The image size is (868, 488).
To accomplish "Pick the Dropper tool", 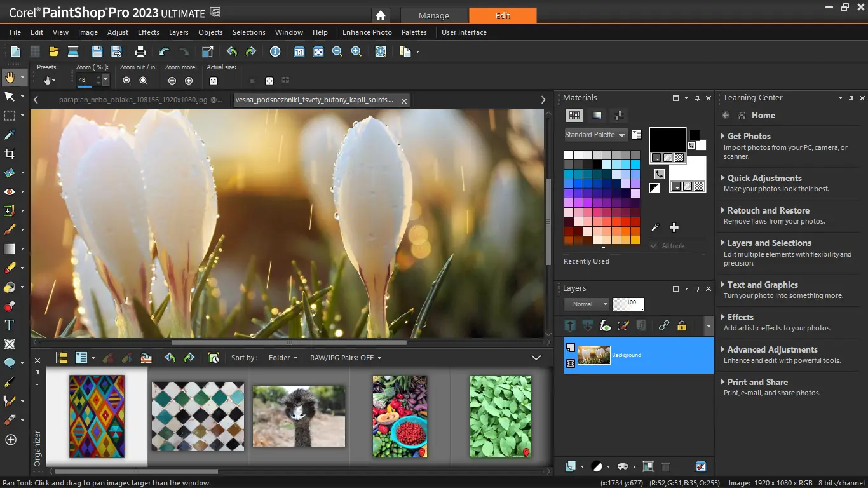I will click(10, 135).
